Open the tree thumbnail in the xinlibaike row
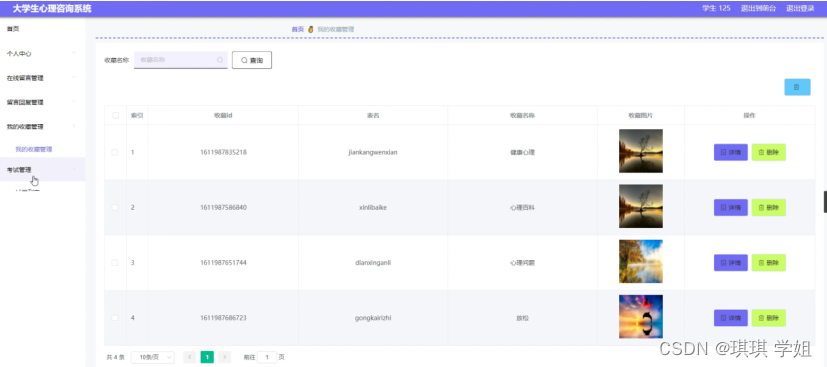This screenshot has height=367, width=827. pyautogui.click(x=641, y=206)
